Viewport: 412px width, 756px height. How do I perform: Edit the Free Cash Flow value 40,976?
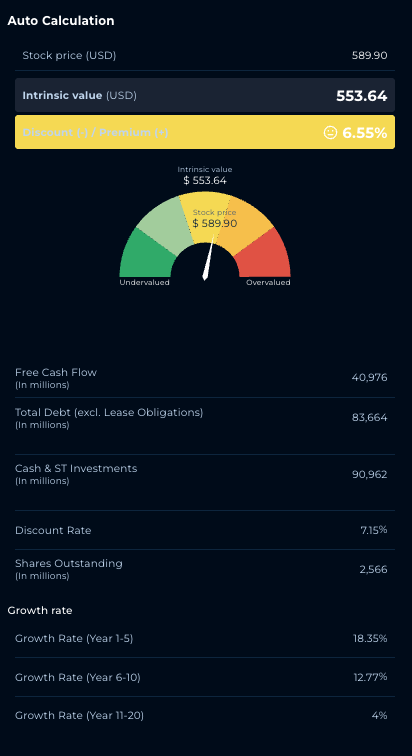(369, 378)
